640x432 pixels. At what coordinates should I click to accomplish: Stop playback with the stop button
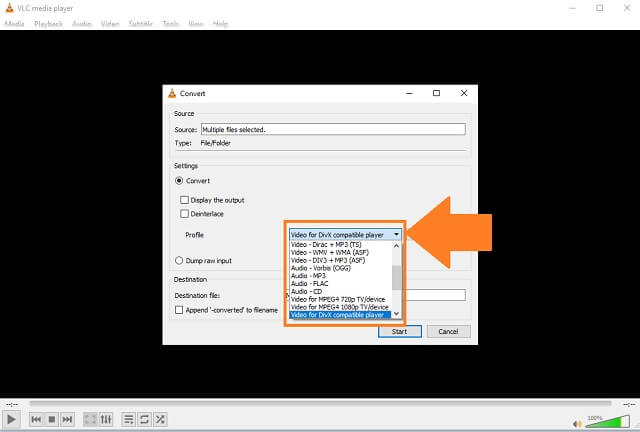click(x=52, y=419)
